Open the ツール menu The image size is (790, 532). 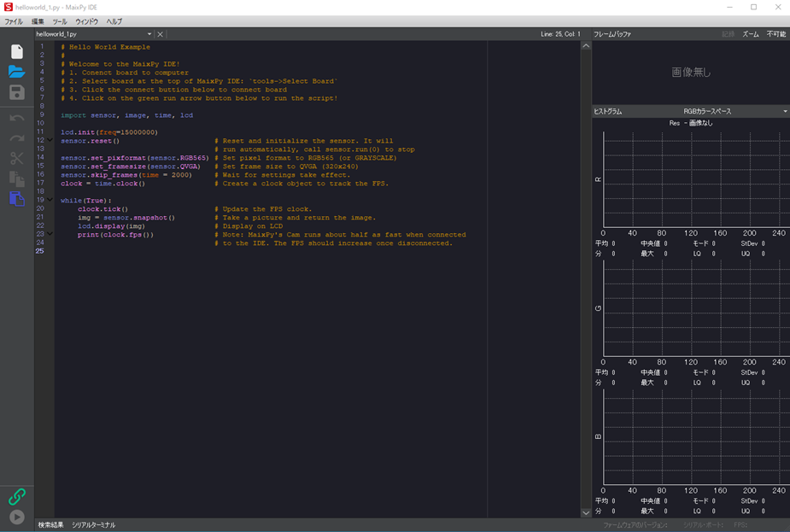coord(60,21)
